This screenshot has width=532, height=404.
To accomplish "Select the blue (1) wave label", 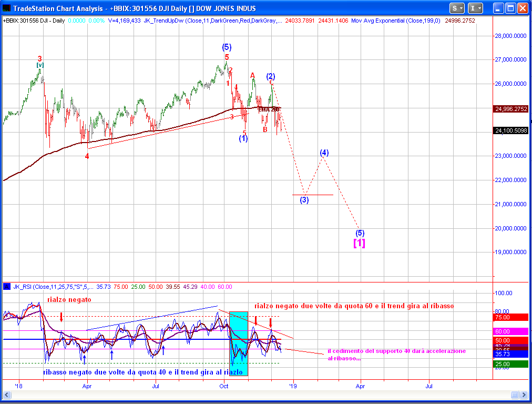I will click(x=243, y=138).
